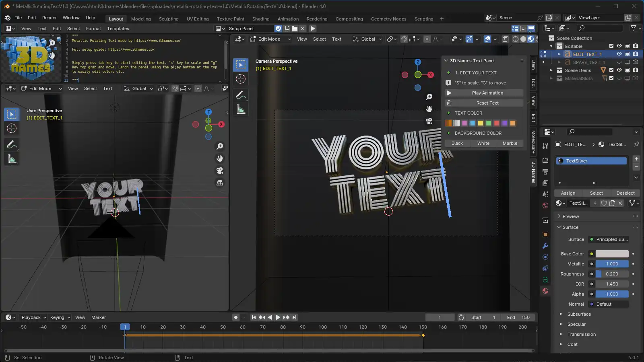
Task: Jump to the timeline end frame
Action: click(x=295, y=317)
